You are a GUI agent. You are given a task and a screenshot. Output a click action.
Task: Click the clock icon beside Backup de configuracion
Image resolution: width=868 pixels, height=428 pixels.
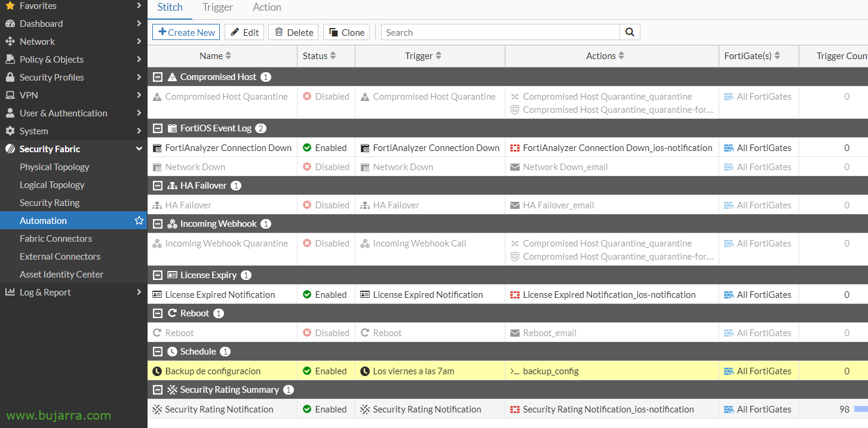pyautogui.click(x=157, y=371)
